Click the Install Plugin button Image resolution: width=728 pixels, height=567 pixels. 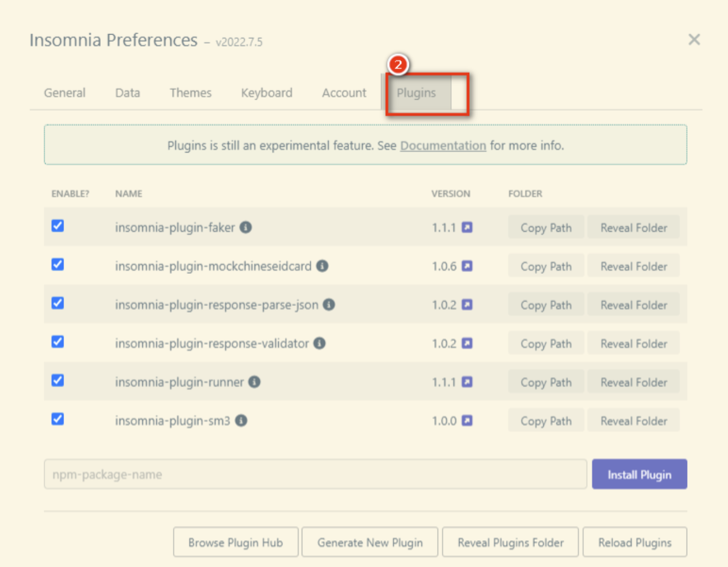pos(639,474)
